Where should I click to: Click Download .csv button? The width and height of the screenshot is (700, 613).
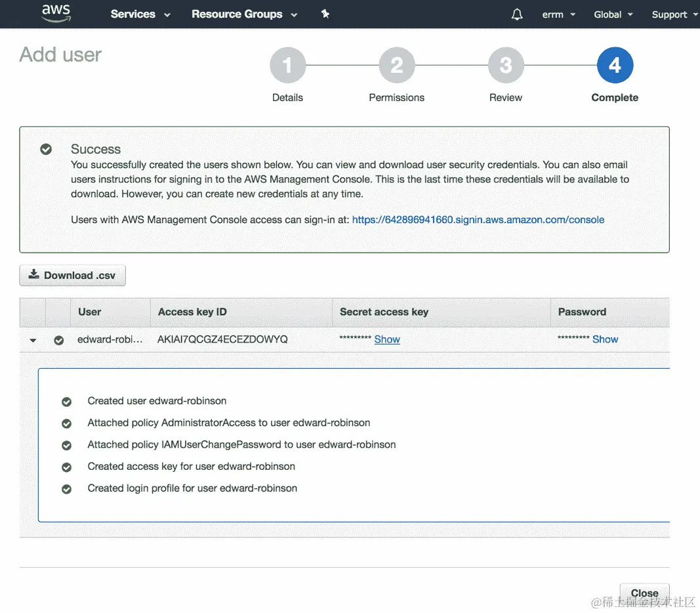[x=72, y=276]
